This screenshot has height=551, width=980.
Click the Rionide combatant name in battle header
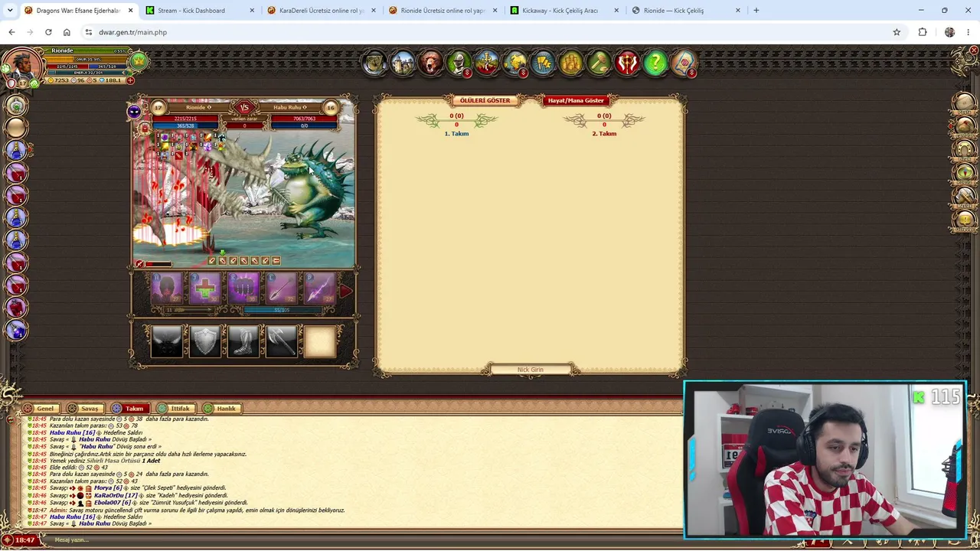(x=196, y=108)
